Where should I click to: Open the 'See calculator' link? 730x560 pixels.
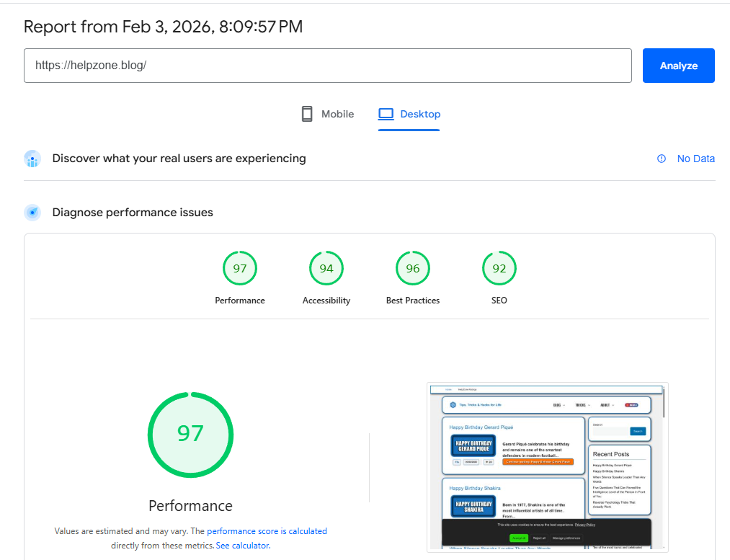click(x=242, y=546)
